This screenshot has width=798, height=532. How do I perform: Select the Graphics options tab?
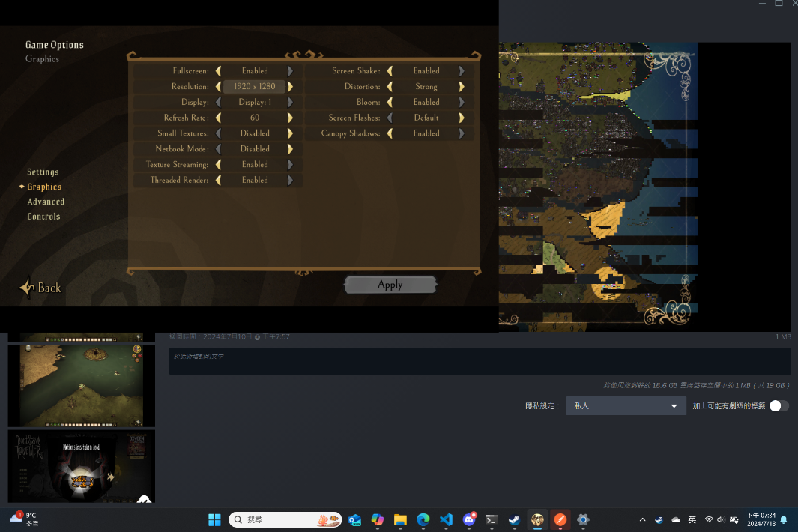point(44,187)
